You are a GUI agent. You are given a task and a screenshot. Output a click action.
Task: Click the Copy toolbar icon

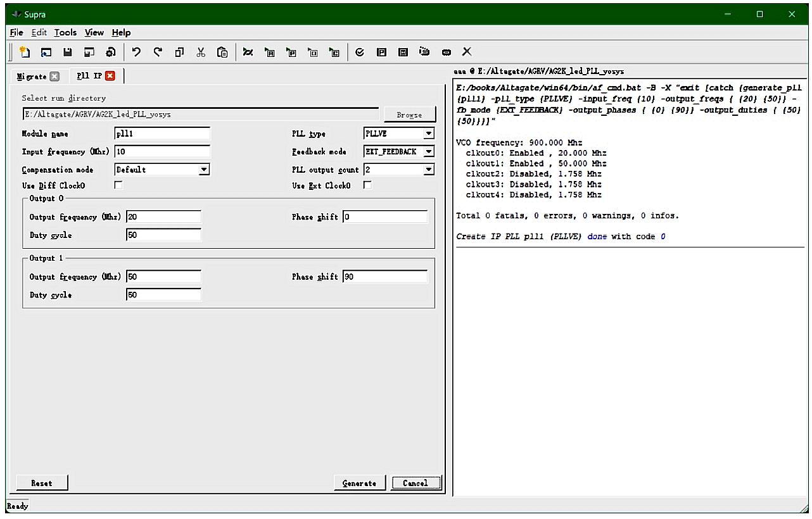coord(179,52)
